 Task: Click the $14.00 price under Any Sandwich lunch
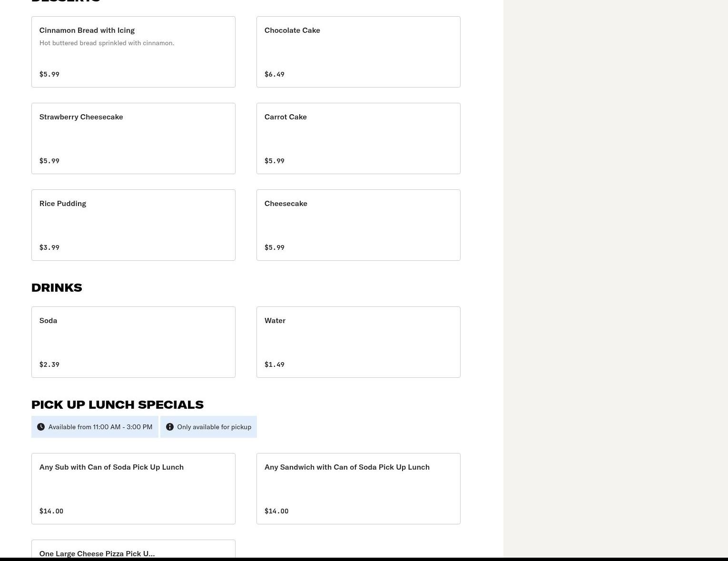pyautogui.click(x=276, y=511)
